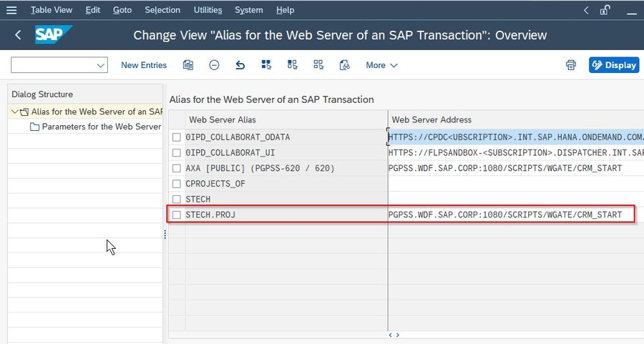Check the CPROJECTS_OF row checkbox
644x344 pixels.
[x=177, y=184]
